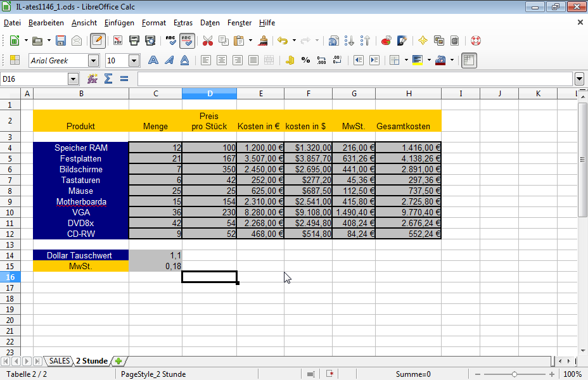The height and width of the screenshot is (380, 588).
Task: Toggle align right
Action: 238,60
